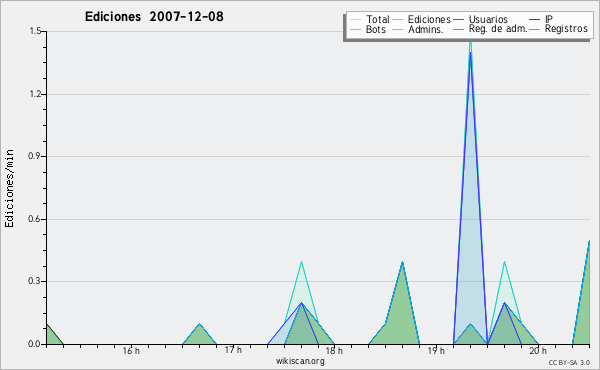Click the chart title "Ediciones 2007-12-08"
600x370 pixels.
(154, 17)
